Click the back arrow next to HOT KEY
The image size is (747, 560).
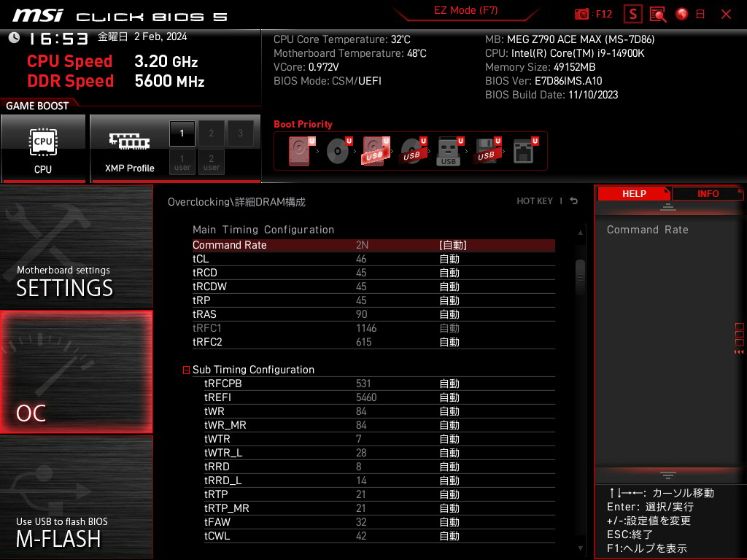click(x=574, y=201)
